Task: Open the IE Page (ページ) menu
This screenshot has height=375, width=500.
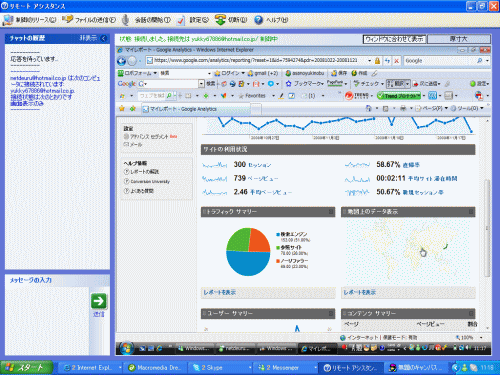Action: [432, 108]
